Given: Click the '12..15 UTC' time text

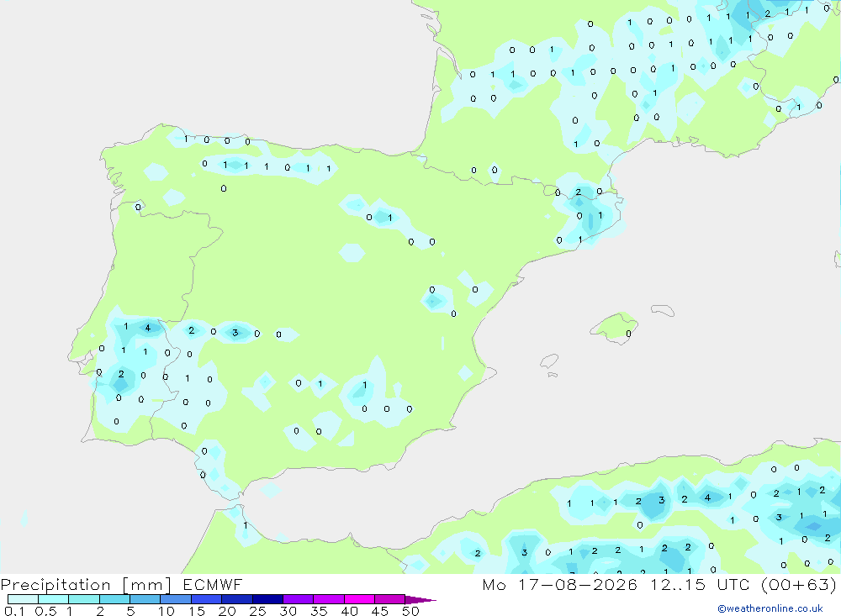Looking at the screenshot, I should pos(700,584).
